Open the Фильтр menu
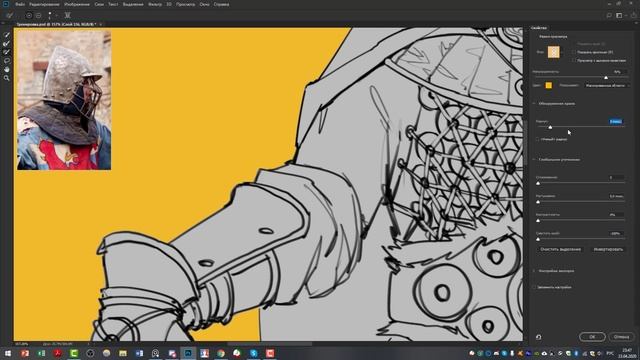Image resolution: width=640 pixels, height=360 pixels. point(155,4)
